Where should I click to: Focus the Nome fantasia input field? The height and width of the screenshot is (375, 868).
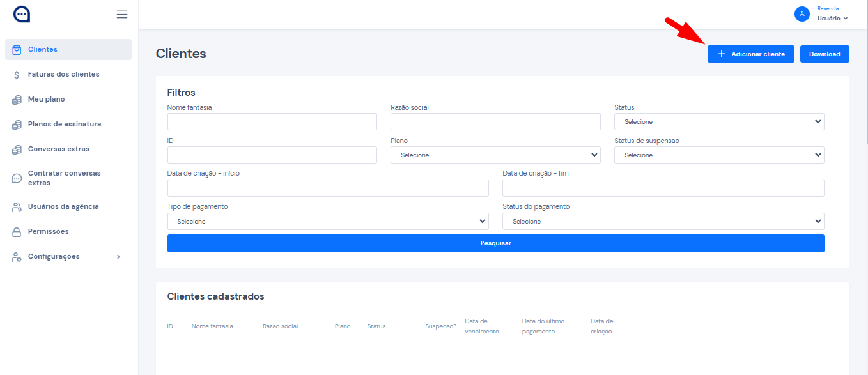pyautogui.click(x=272, y=122)
